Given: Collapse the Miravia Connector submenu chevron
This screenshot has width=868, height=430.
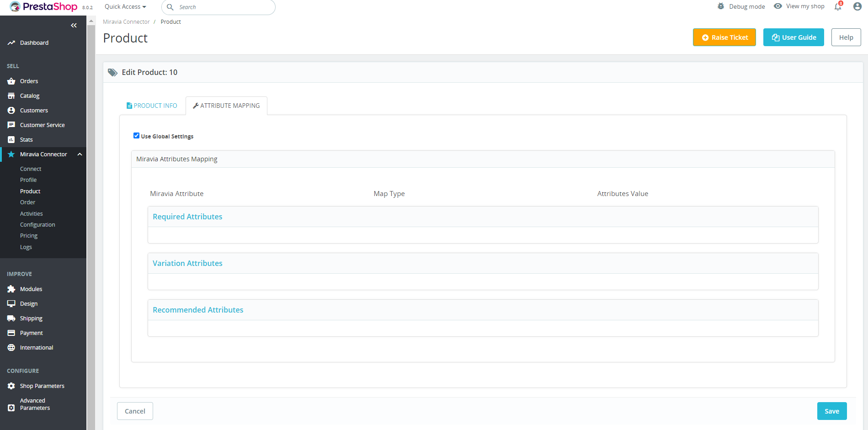Looking at the screenshot, I should tap(80, 154).
